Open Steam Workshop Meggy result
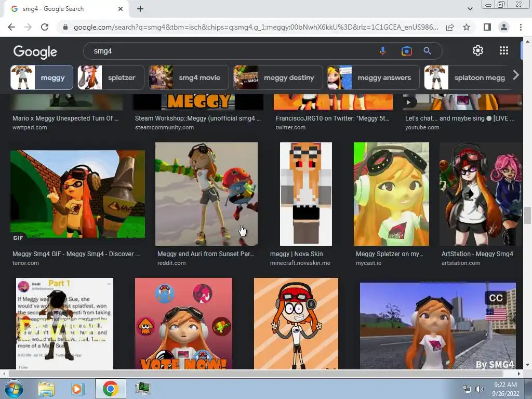 tap(198, 118)
